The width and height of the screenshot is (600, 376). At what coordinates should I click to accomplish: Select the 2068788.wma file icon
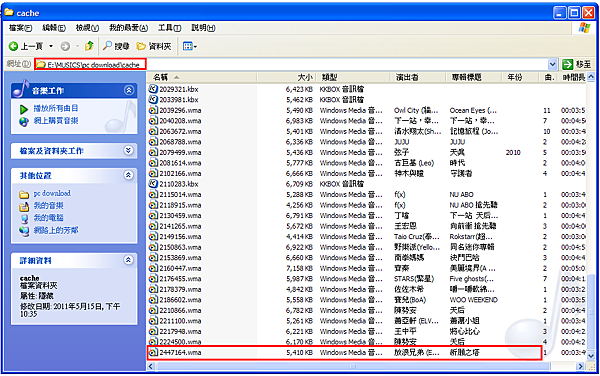point(153,142)
